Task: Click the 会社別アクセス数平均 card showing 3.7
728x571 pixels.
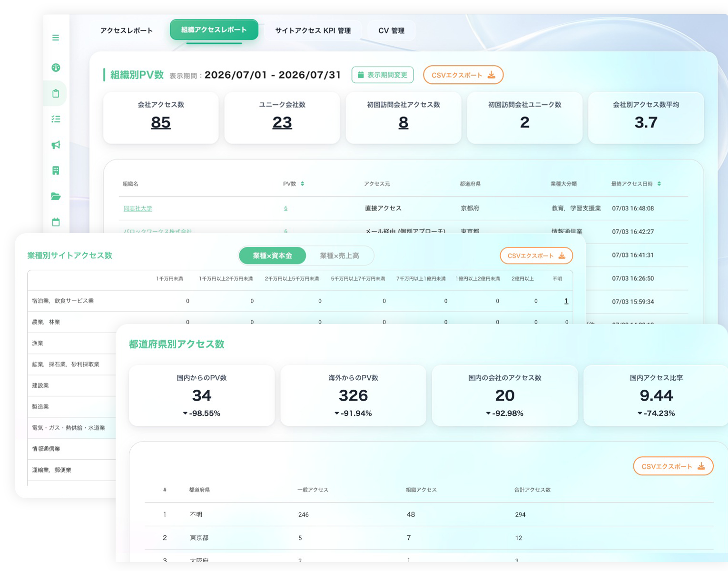Action: (646, 118)
